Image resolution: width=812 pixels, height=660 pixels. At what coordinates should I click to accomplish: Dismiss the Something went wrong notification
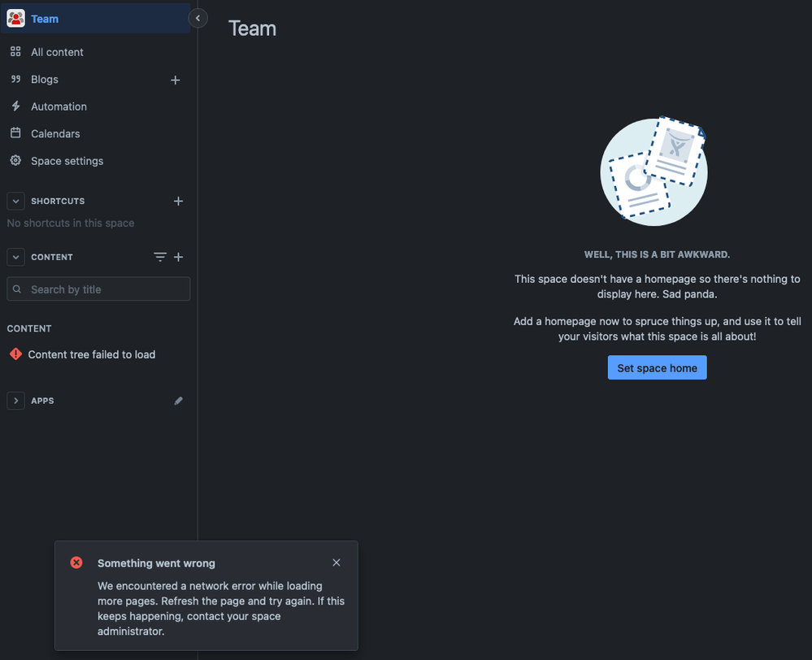(336, 562)
